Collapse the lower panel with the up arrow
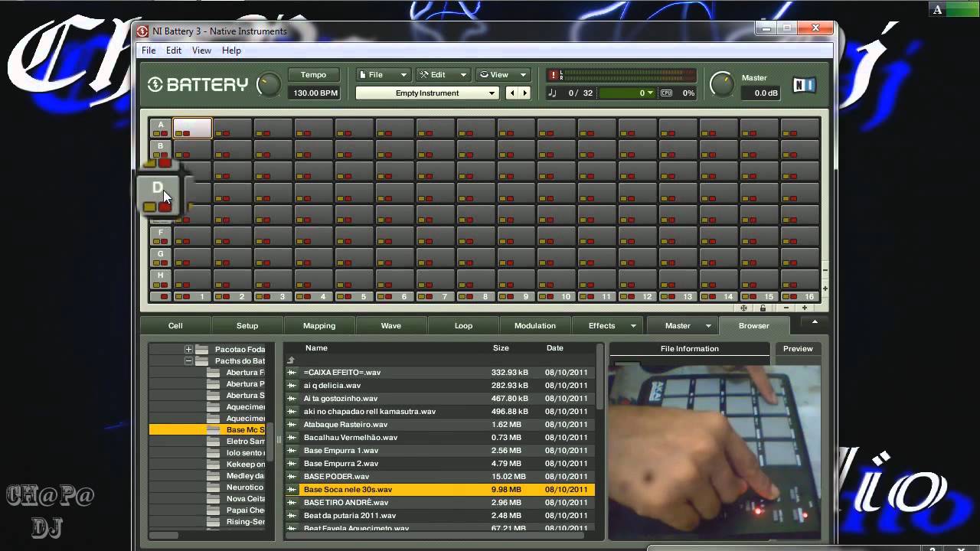980x551 pixels. (x=815, y=322)
